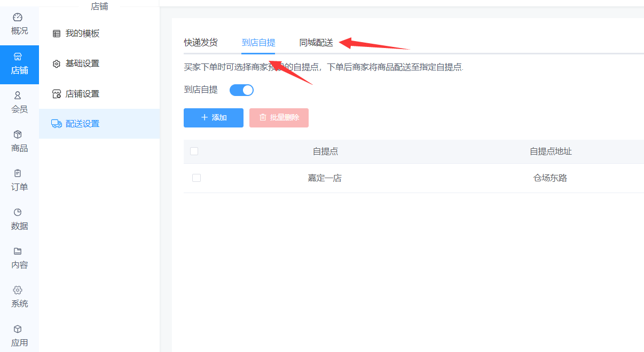Viewport: 644px width, 352px height.
Task: Open 配送设置 menu item
Action: click(x=99, y=124)
